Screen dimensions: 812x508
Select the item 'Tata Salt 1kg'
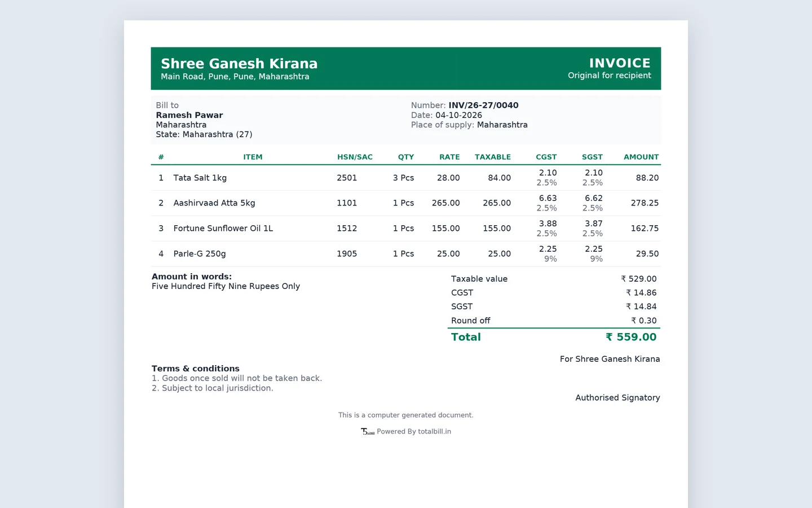coord(200,178)
